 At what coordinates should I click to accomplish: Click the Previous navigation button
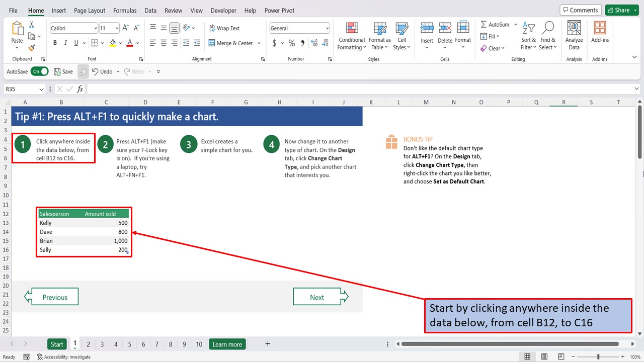tap(51, 296)
